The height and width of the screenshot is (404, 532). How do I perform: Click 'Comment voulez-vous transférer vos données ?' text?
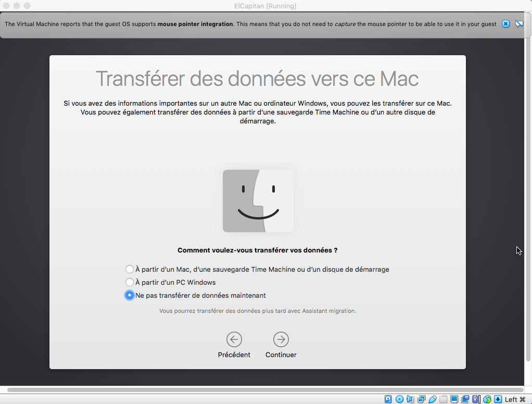(x=258, y=250)
